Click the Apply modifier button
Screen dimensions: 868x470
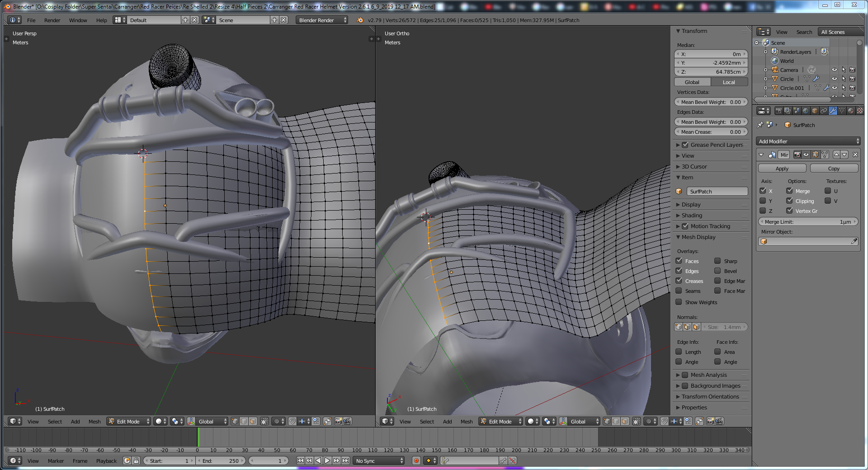pyautogui.click(x=782, y=169)
